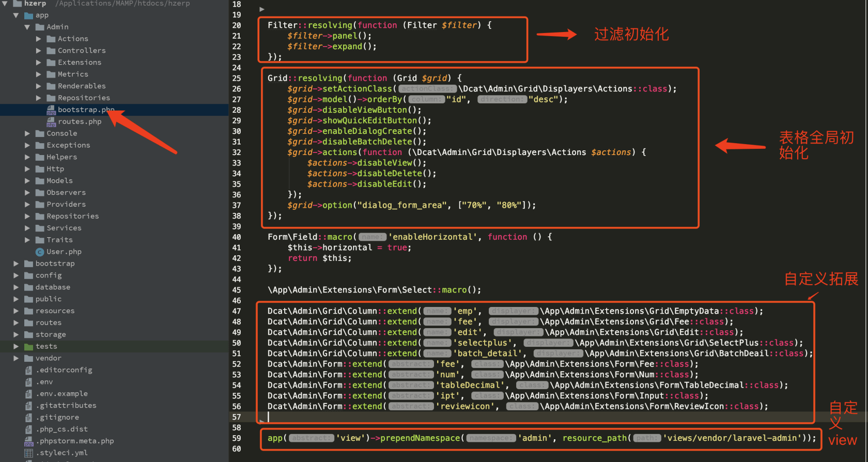Screen dimensions: 868x462
Task: Select the resources folder
Action: click(x=55, y=311)
